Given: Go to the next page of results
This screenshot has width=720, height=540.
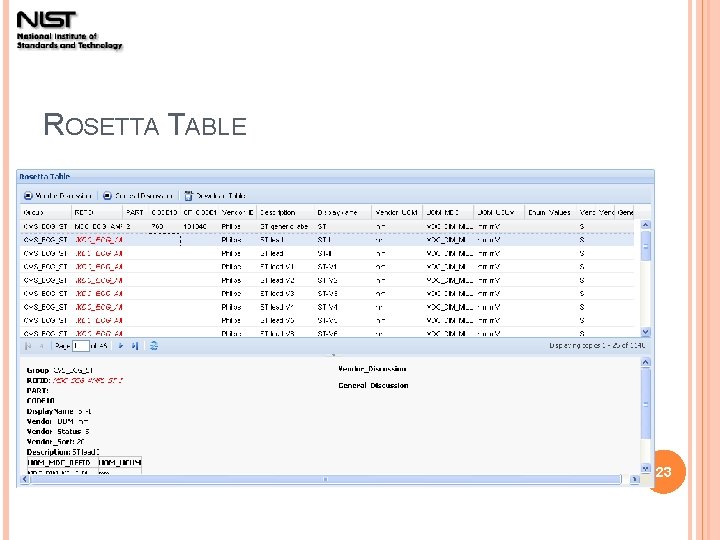Looking at the screenshot, I should (x=121, y=346).
